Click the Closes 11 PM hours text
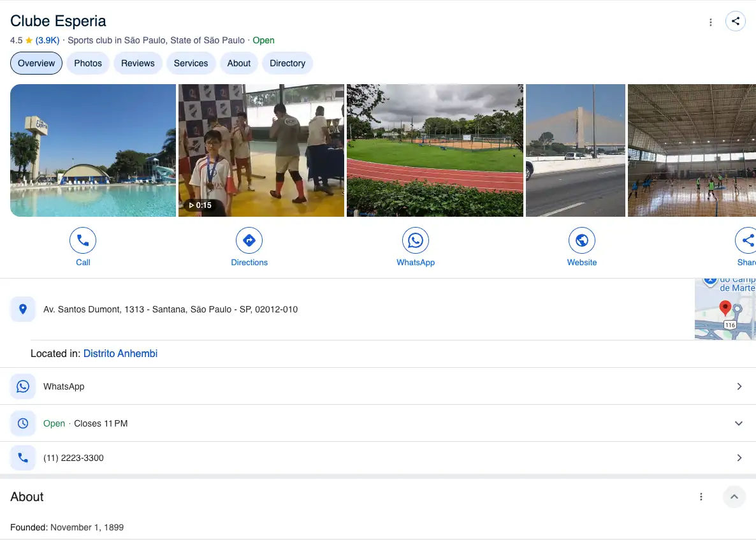 click(101, 423)
